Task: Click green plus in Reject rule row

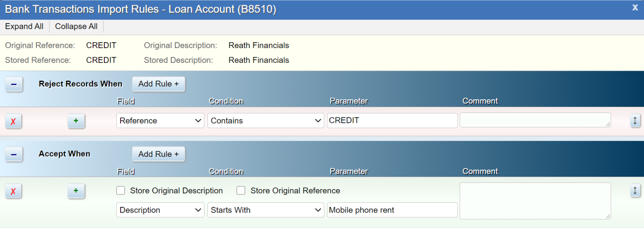Action: coord(76,121)
